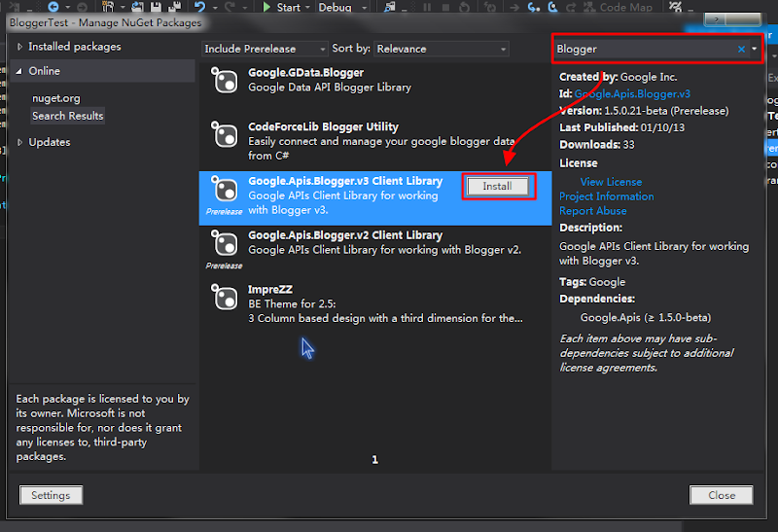The image size is (778, 532).
Task: Open the Project Information link
Action: pyautogui.click(x=606, y=196)
